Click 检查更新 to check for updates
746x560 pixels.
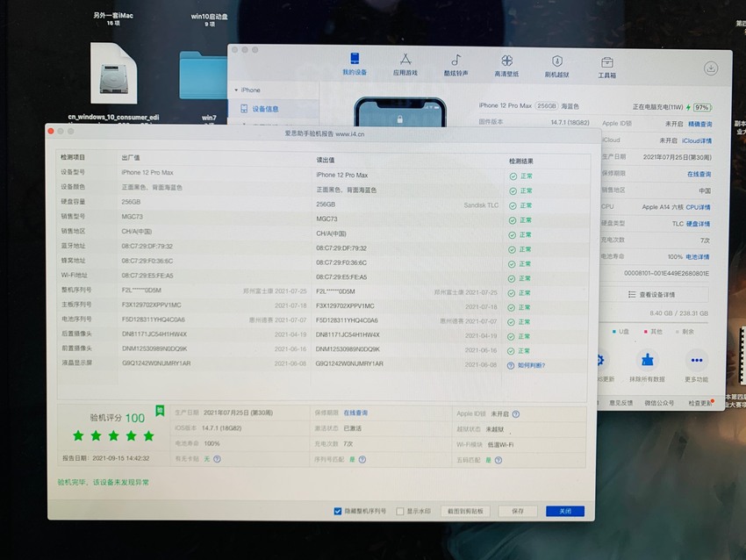(699, 403)
